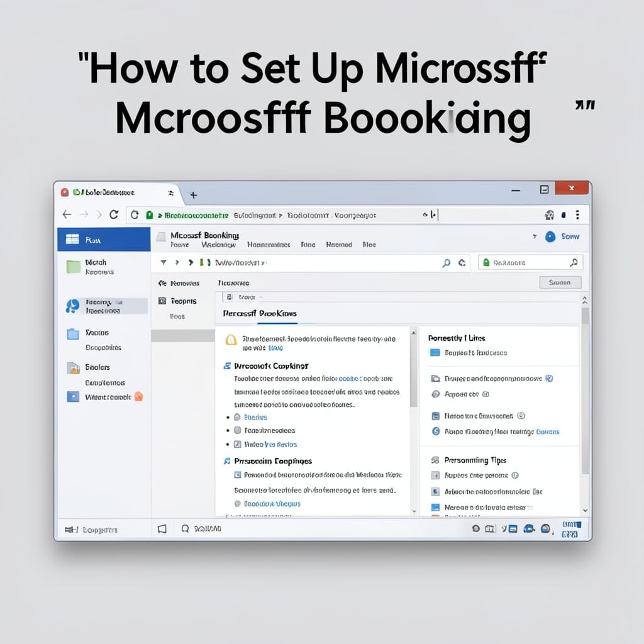Open the locked Sholors folder icon
Screen dimensions: 644x644
(73, 367)
